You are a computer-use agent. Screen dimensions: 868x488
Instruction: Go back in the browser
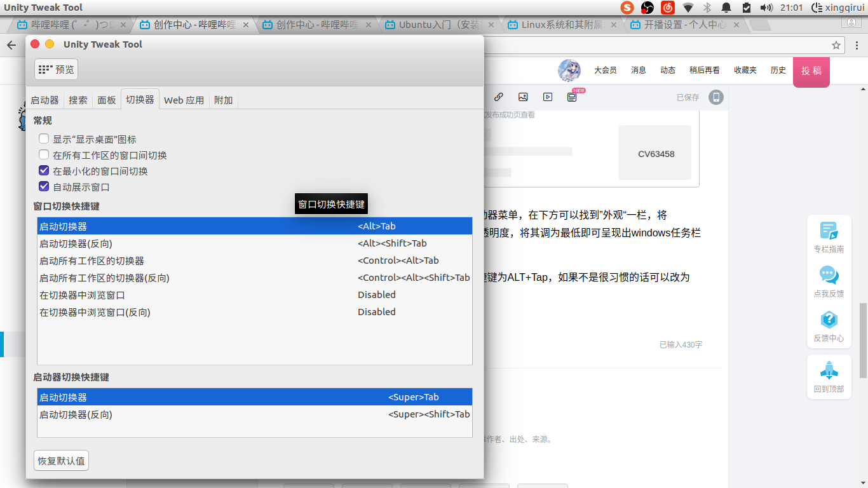[11, 45]
